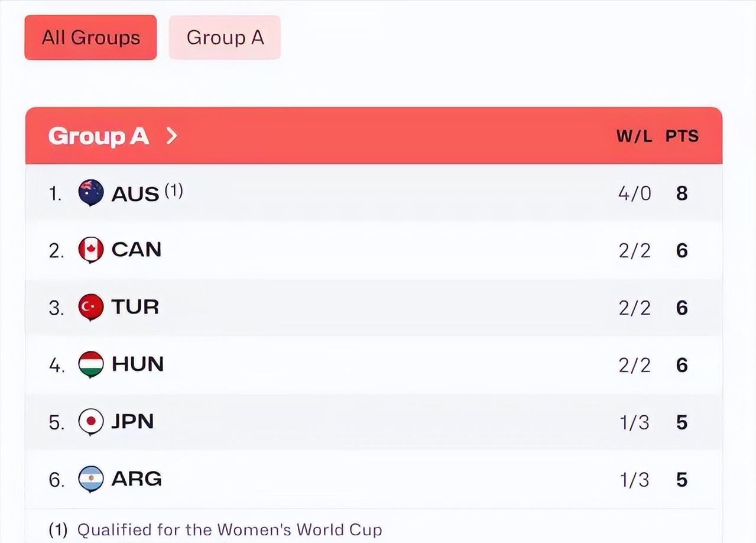Open the Group A header title

pyautogui.click(x=98, y=137)
